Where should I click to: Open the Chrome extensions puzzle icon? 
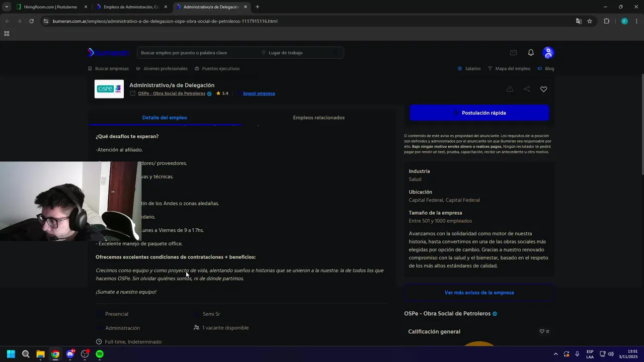606,21
